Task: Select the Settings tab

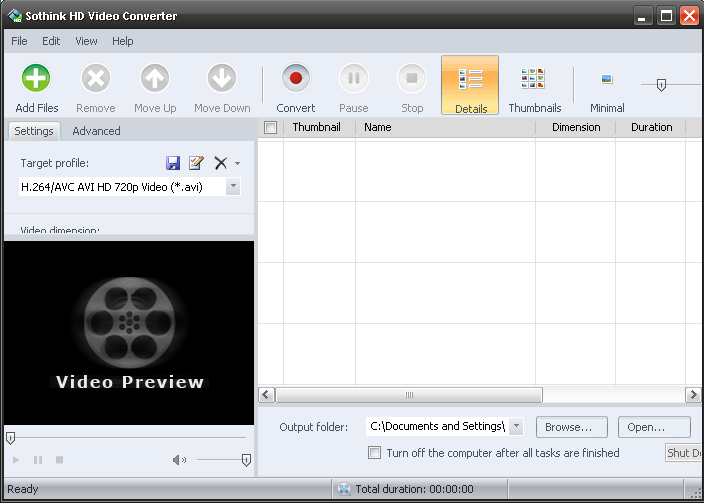Action: 34,131
